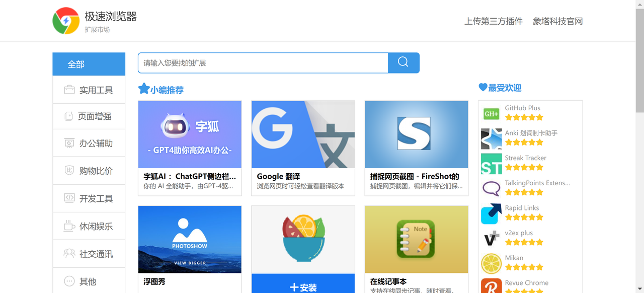The width and height of the screenshot is (644, 293).
Task: Click the Revue Chrome name text
Action: pos(527,282)
